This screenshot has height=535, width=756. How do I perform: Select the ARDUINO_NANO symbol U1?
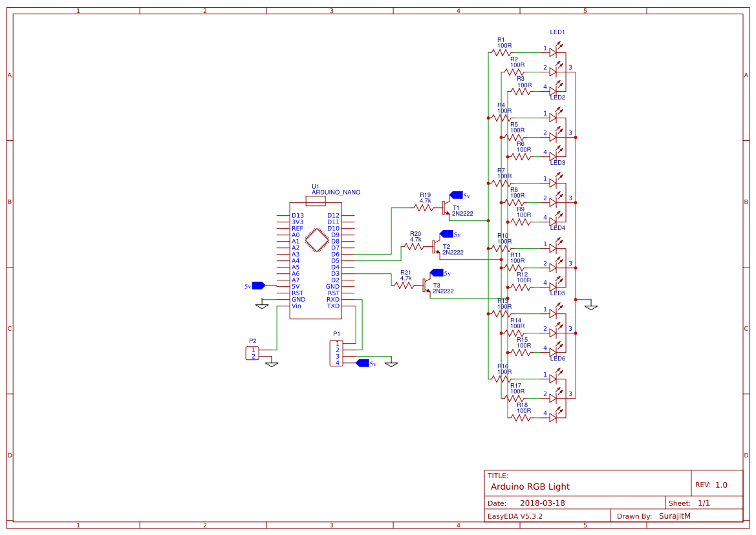pos(317,255)
